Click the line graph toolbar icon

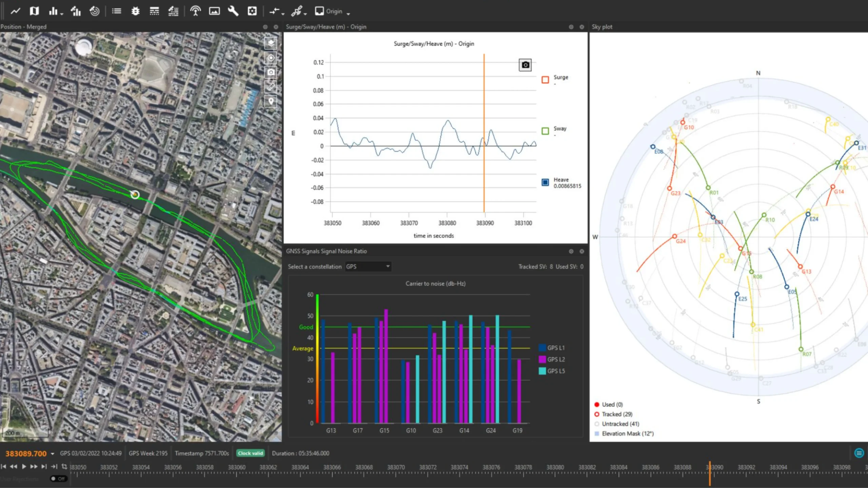[15, 11]
